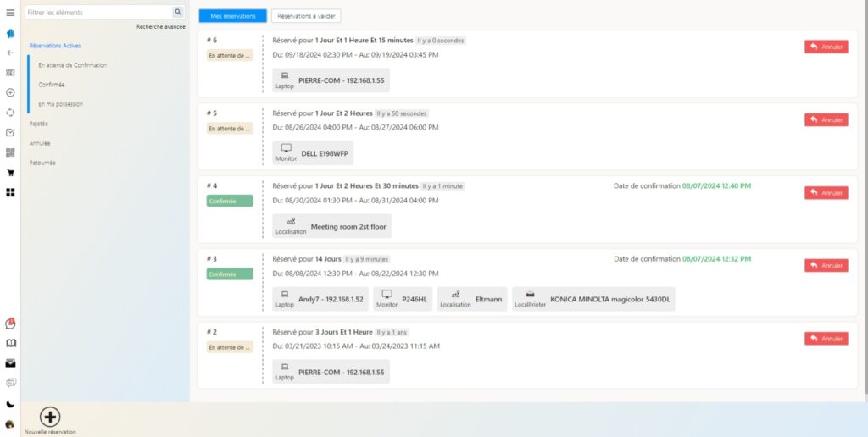Click status badge of reservation #6
Viewport: 868px width, 437px height.
(230, 55)
